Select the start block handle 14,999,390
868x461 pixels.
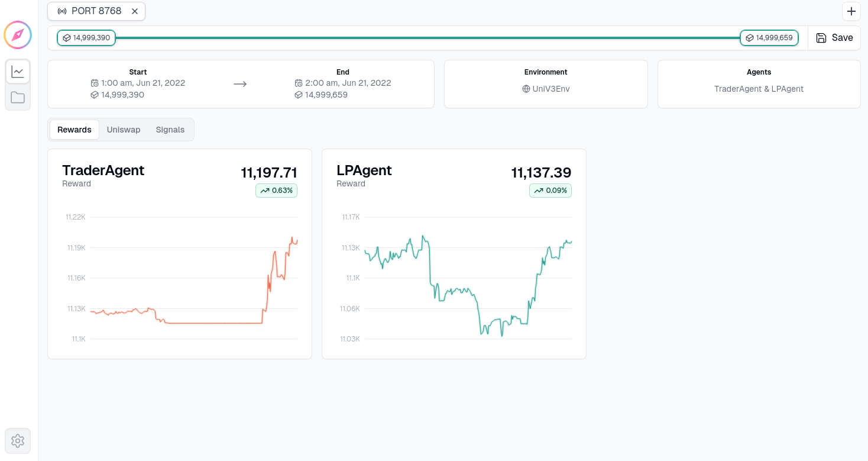point(86,38)
